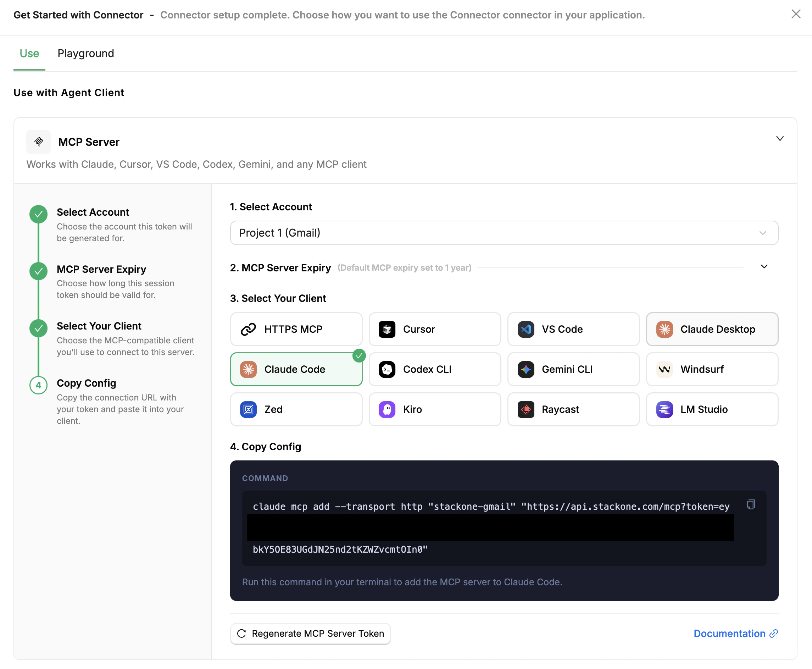This screenshot has width=812, height=669.
Task: Click the Select Account step title
Action: coord(93,212)
